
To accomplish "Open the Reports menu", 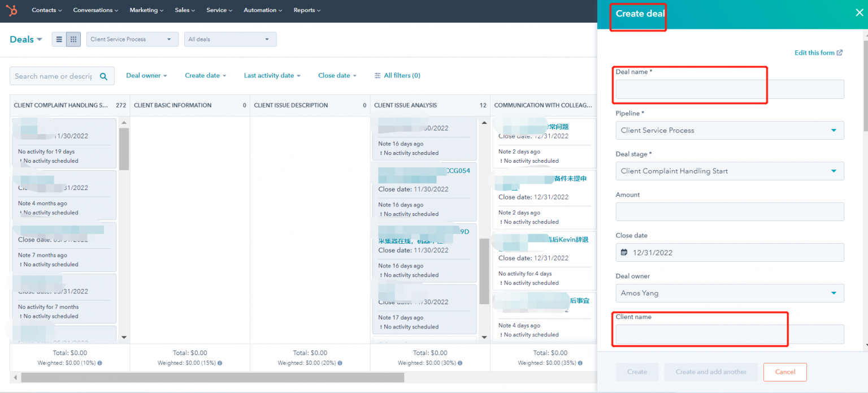I will pyautogui.click(x=307, y=10).
